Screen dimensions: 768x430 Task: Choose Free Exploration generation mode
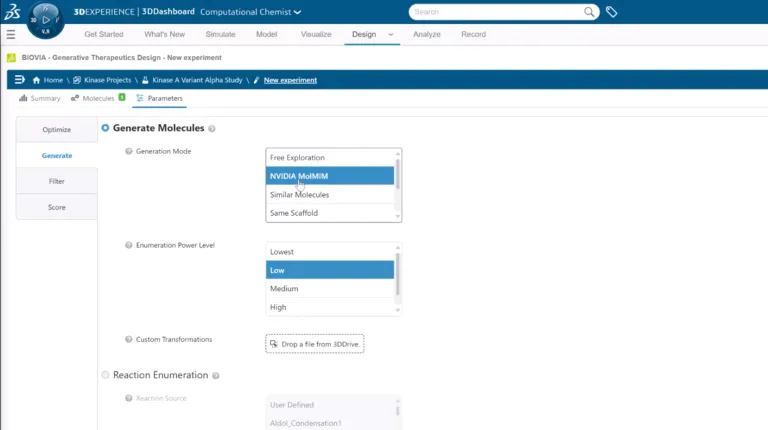[330, 158]
